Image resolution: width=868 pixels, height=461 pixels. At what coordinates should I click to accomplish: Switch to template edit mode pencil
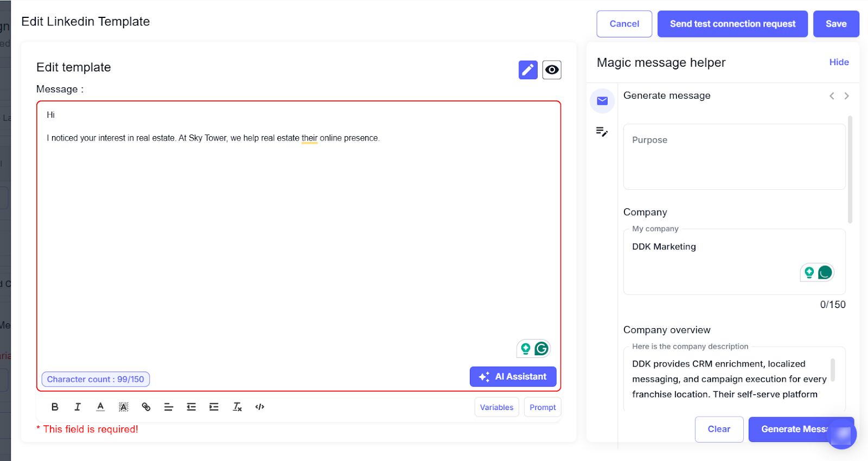(x=528, y=70)
